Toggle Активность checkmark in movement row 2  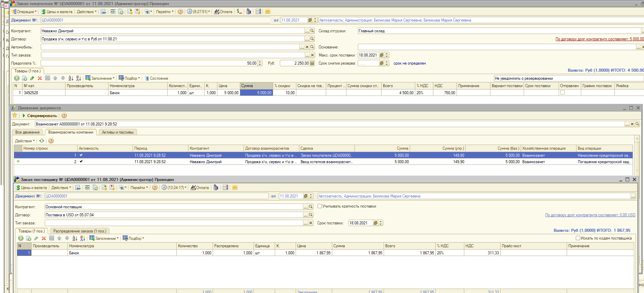(x=81, y=162)
